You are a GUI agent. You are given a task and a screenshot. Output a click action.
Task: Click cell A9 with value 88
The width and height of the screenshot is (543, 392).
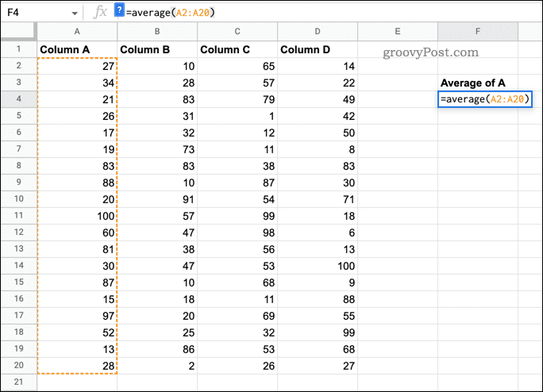(77, 183)
